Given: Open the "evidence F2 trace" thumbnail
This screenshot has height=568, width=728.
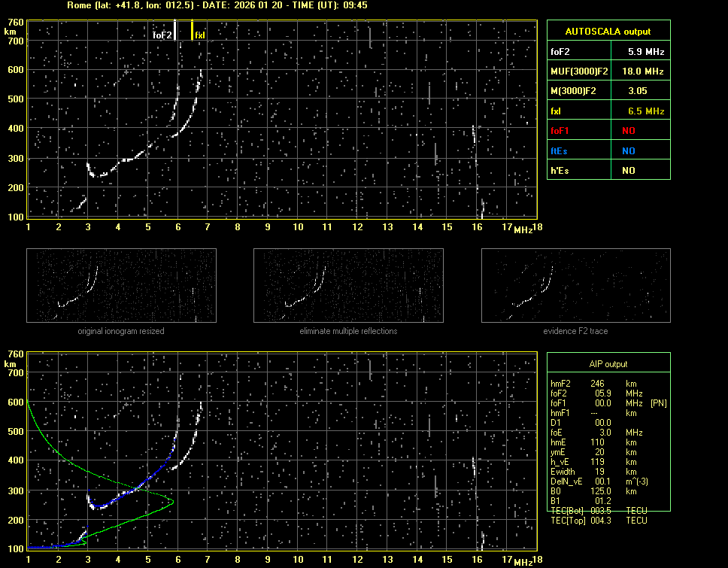Looking at the screenshot, I should [575, 286].
